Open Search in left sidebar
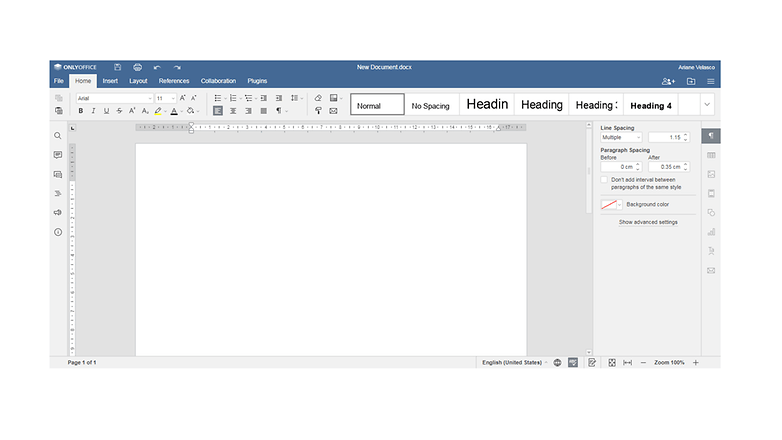The image size is (782, 440). (x=58, y=136)
